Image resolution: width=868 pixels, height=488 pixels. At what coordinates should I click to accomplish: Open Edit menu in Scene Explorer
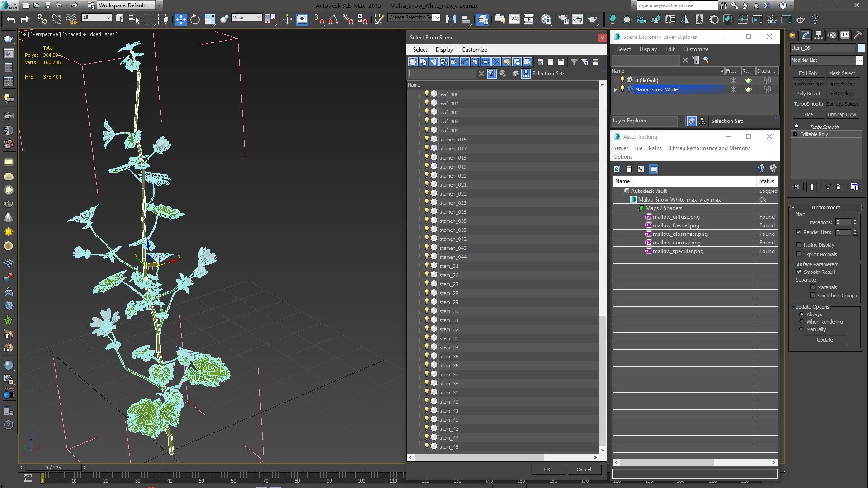670,49
